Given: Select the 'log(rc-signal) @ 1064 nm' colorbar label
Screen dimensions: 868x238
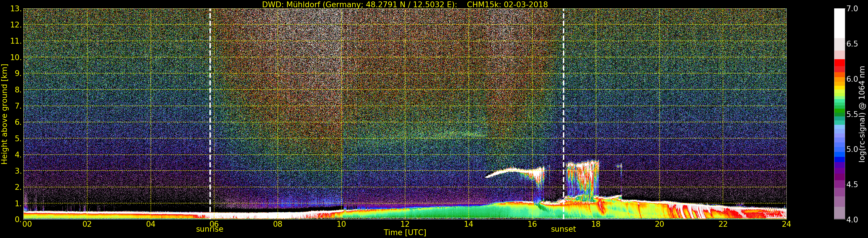Looking at the screenshot, I should click(x=862, y=114).
